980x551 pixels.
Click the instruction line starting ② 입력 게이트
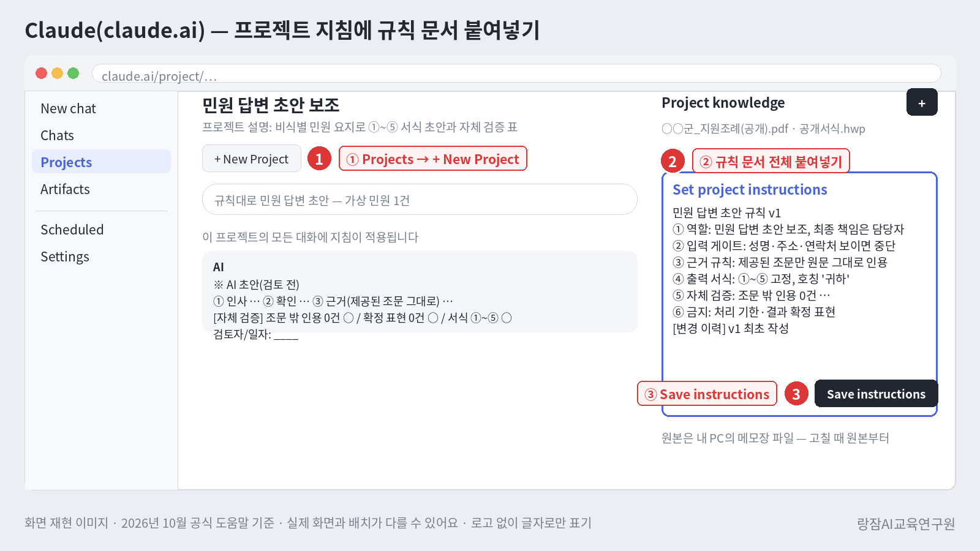tap(784, 246)
